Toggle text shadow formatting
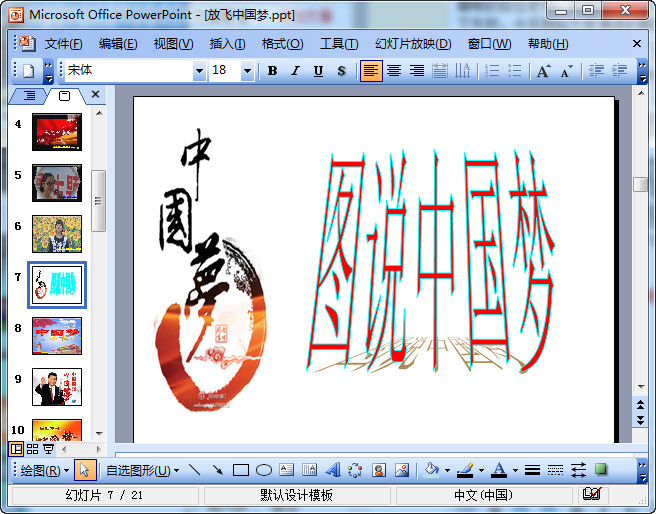This screenshot has width=656, height=514. click(341, 71)
